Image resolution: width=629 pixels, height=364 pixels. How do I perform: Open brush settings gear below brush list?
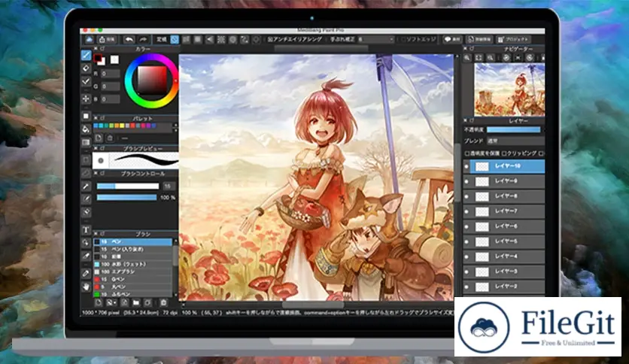tap(147, 302)
